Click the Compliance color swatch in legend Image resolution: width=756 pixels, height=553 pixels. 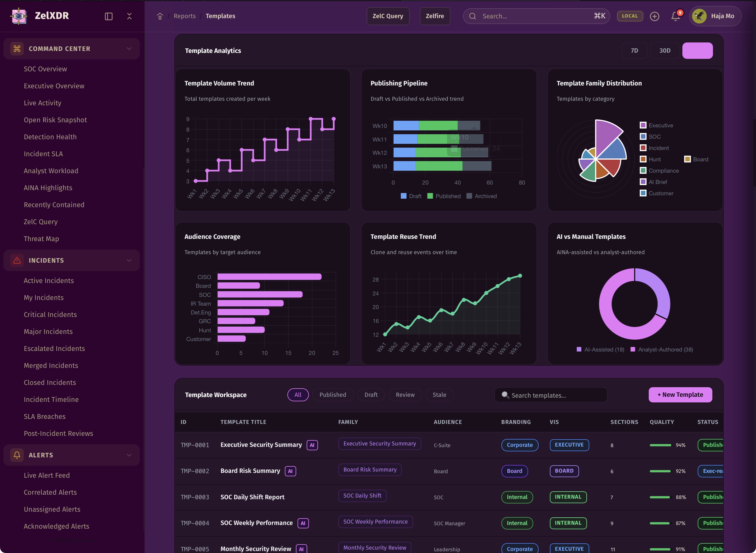[x=643, y=170]
